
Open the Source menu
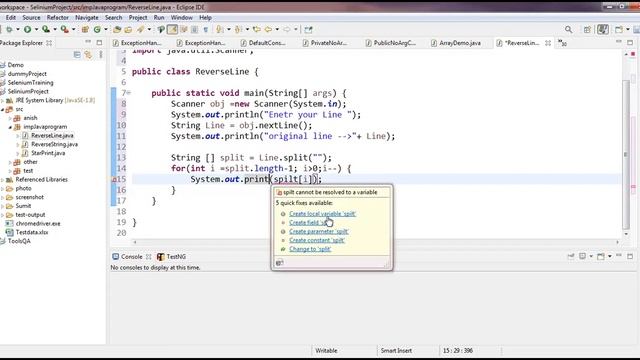coord(31,18)
